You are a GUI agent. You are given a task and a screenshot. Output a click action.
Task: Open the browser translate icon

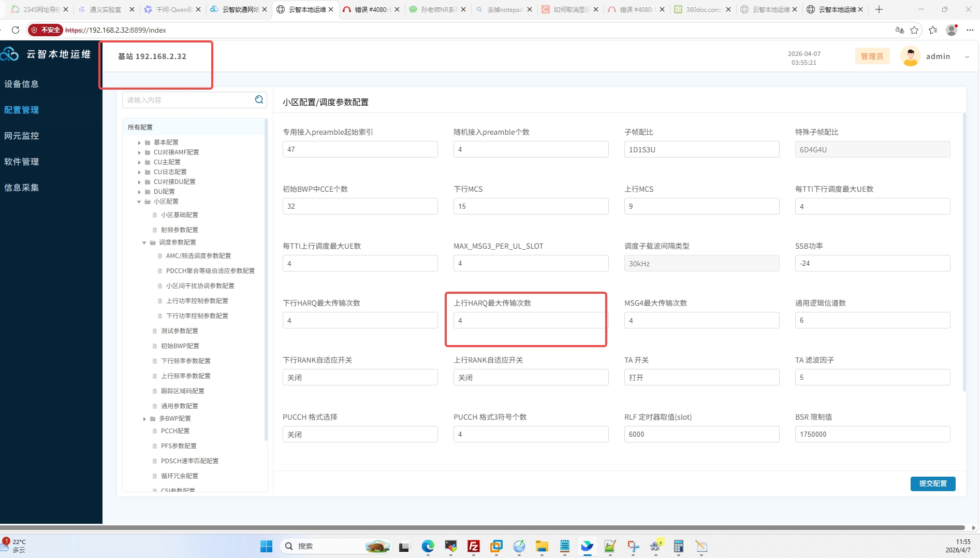899,30
